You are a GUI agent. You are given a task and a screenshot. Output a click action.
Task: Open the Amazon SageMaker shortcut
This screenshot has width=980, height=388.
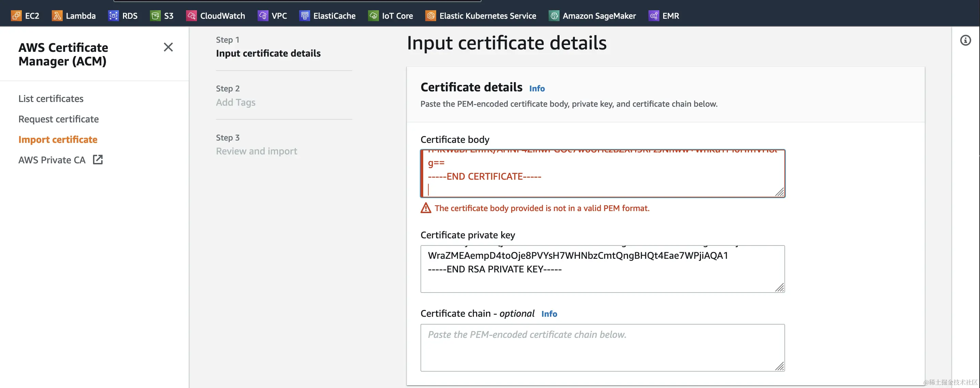point(554,16)
